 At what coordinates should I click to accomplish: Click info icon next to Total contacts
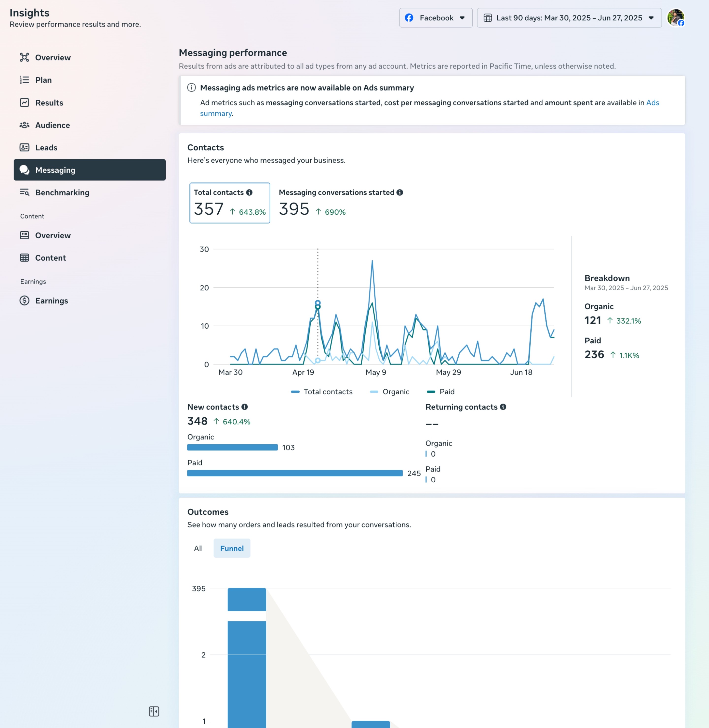click(x=249, y=192)
